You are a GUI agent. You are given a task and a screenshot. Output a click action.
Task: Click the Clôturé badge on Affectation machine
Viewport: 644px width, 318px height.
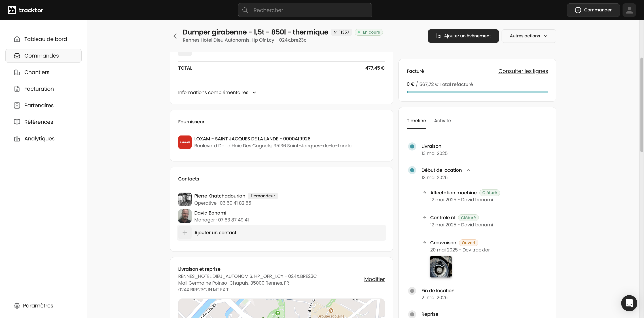point(489,193)
